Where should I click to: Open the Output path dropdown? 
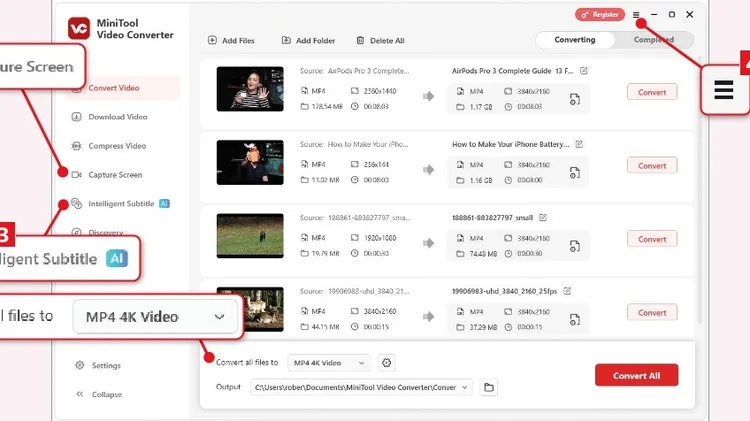465,387
